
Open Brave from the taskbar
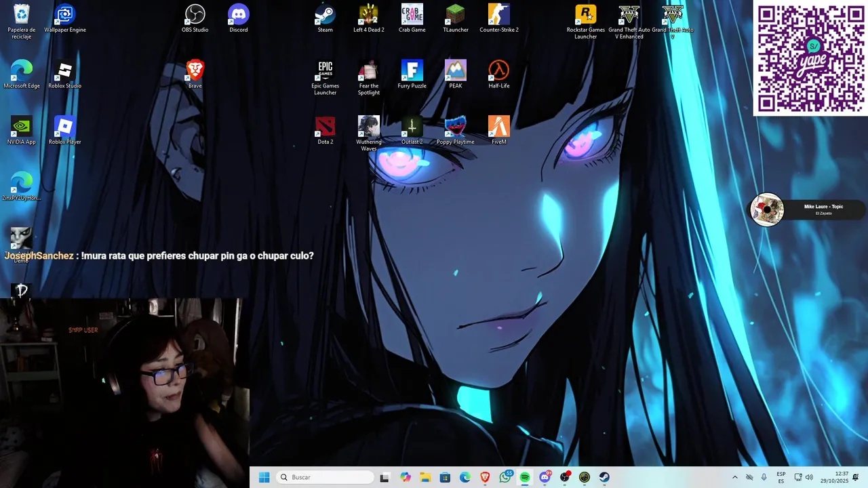pyautogui.click(x=485, y=477)
